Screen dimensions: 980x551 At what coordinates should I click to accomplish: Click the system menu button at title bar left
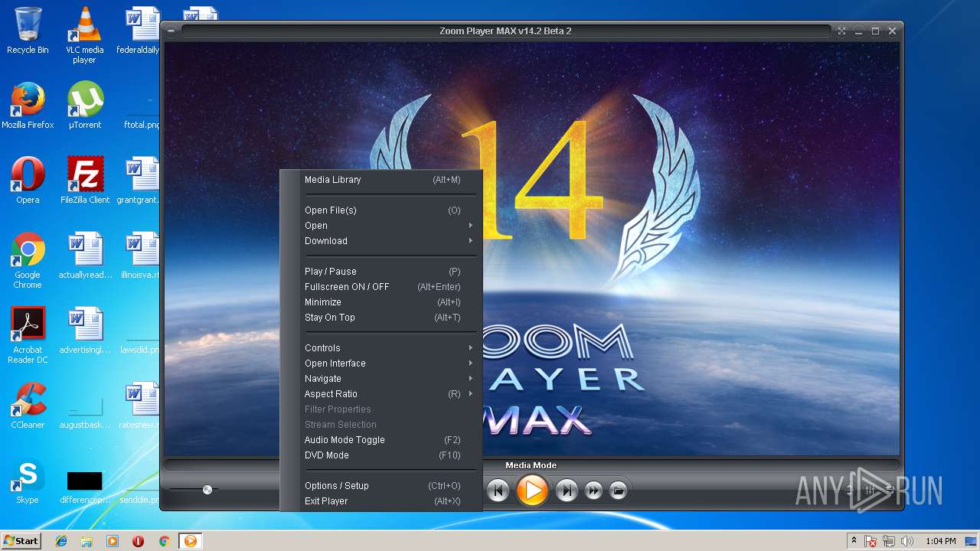(171, 31)
